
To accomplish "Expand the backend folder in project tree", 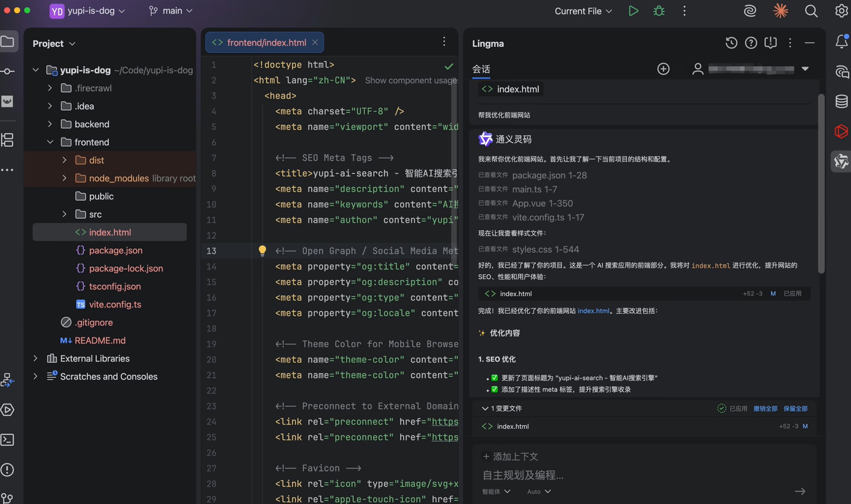I will pos(50,124).
